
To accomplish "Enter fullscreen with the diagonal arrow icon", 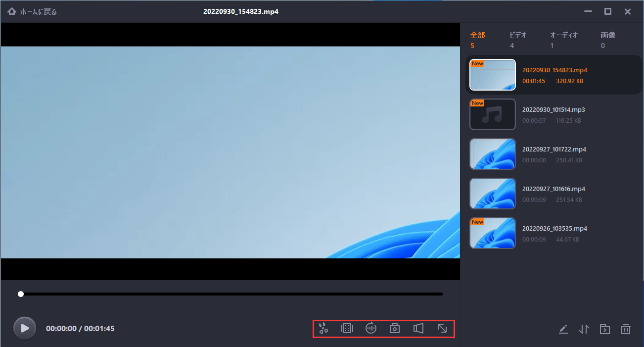I will click(442, 328).
